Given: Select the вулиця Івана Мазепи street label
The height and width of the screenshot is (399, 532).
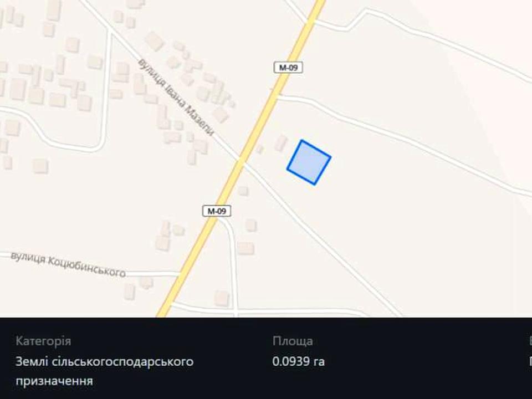Looking at the screenshot, I should [176, 97].
